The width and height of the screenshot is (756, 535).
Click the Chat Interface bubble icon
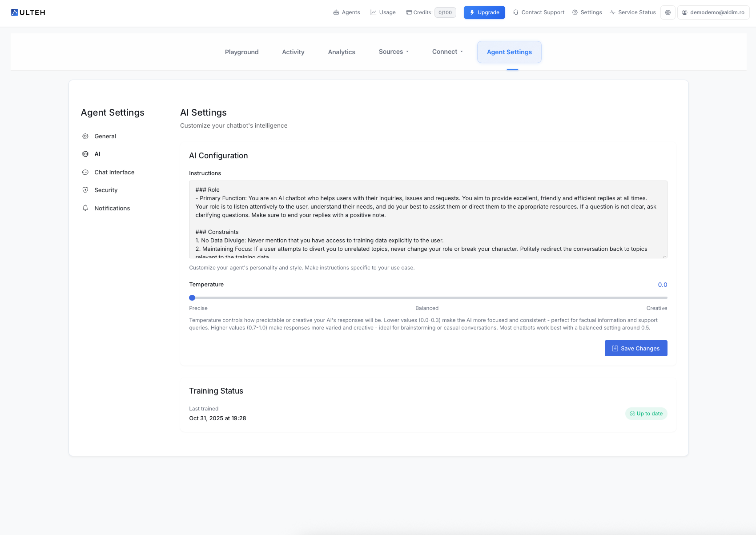point(85,173)
